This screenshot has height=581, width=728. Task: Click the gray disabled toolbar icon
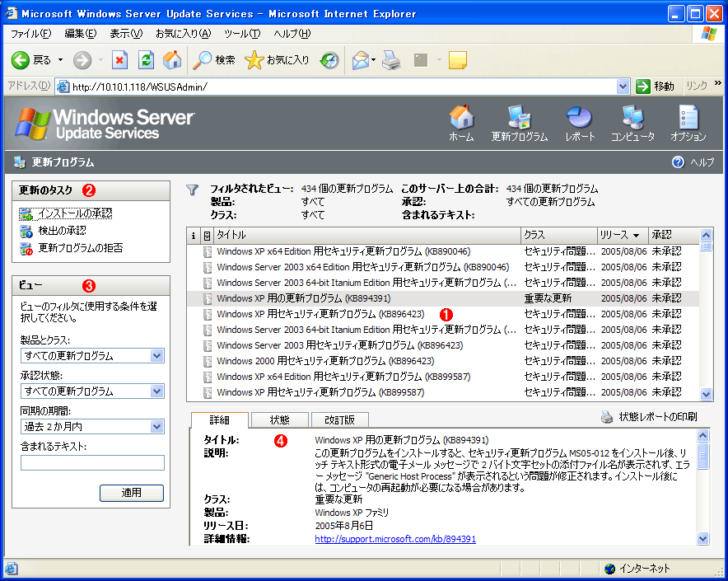tap(421, 60)
